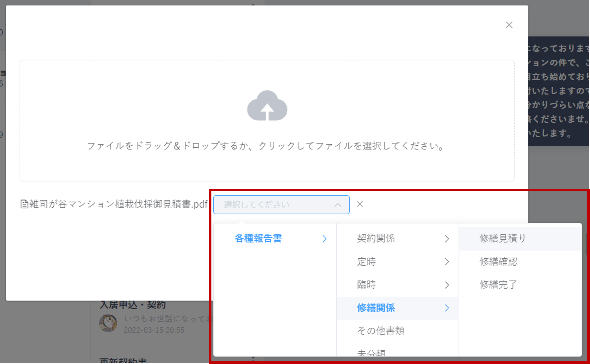Select 修繕完了 from the submenu

pyautogui.click(x=498, y=285)
